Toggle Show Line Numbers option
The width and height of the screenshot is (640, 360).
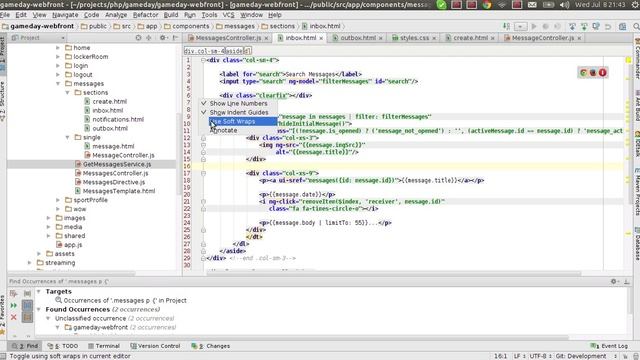tap(238, 103)
